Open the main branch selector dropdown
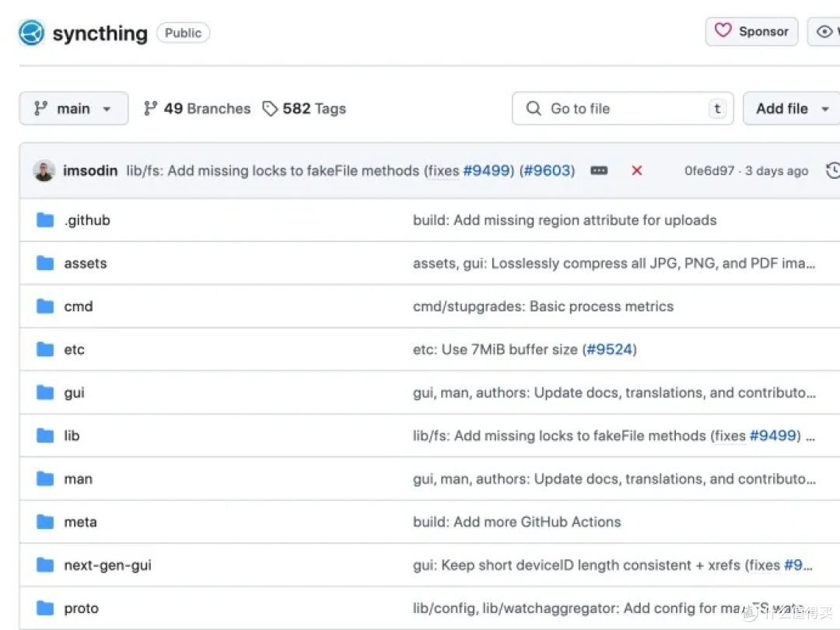This screenshot has width=840, height=630. click(73, 108)
